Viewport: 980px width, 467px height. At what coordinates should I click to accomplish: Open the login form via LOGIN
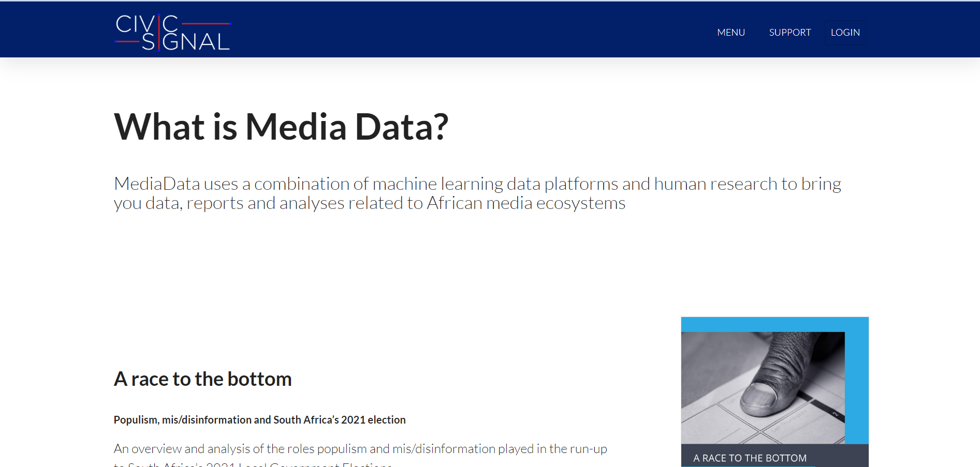coord(845,32)
